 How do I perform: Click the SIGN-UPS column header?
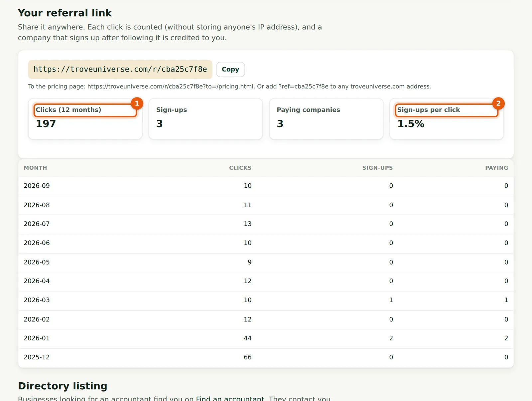pos(377,168)
